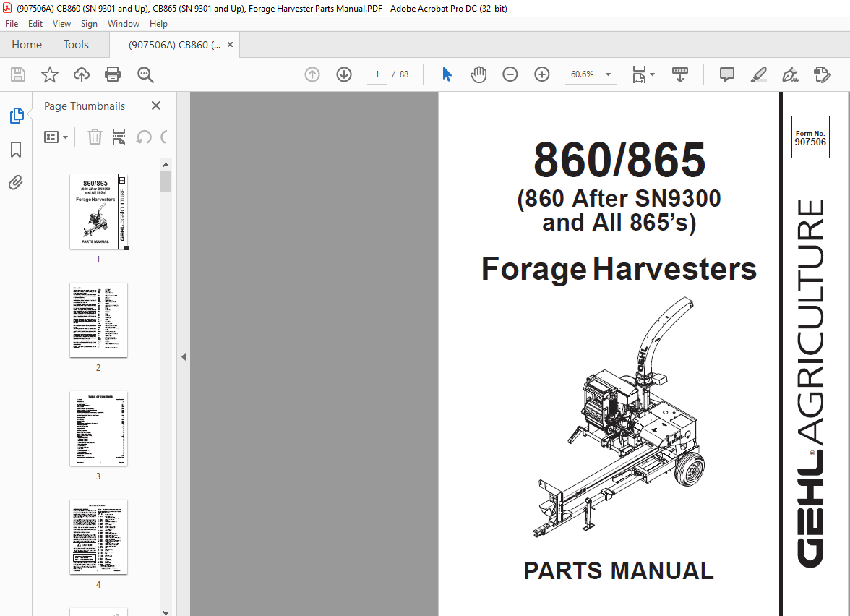Click the 'PARTS MANUAL' title text
This screenshot has height=616, width=850.
pyautogui.click(x=619, y=570)
